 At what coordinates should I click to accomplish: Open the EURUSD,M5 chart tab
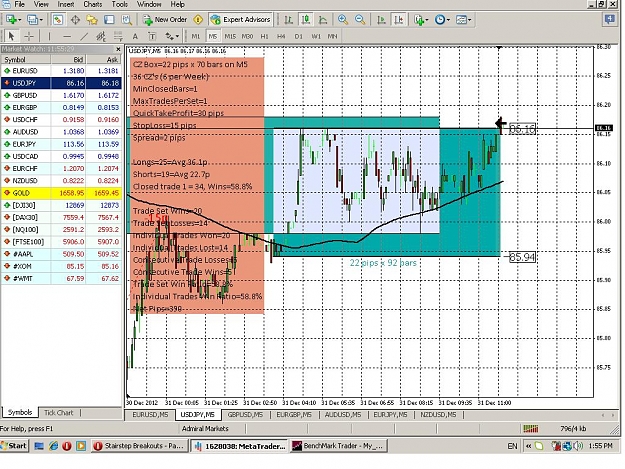[150, 415]
